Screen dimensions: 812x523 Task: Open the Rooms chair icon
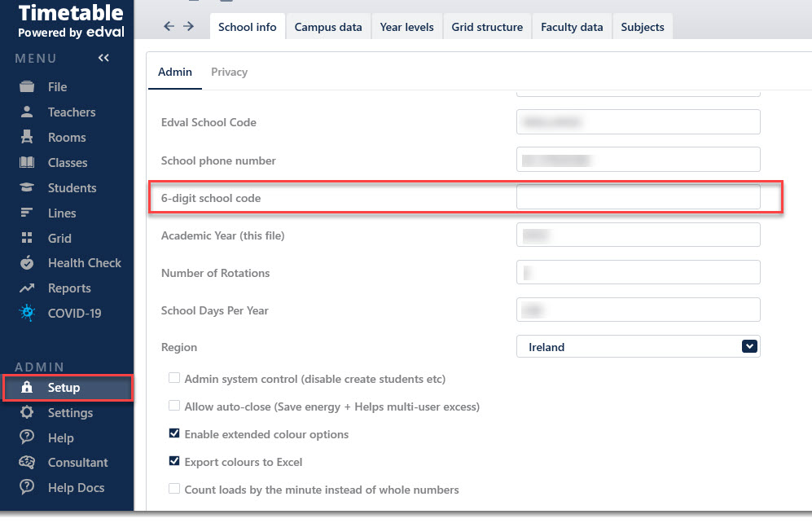[27, 137]
